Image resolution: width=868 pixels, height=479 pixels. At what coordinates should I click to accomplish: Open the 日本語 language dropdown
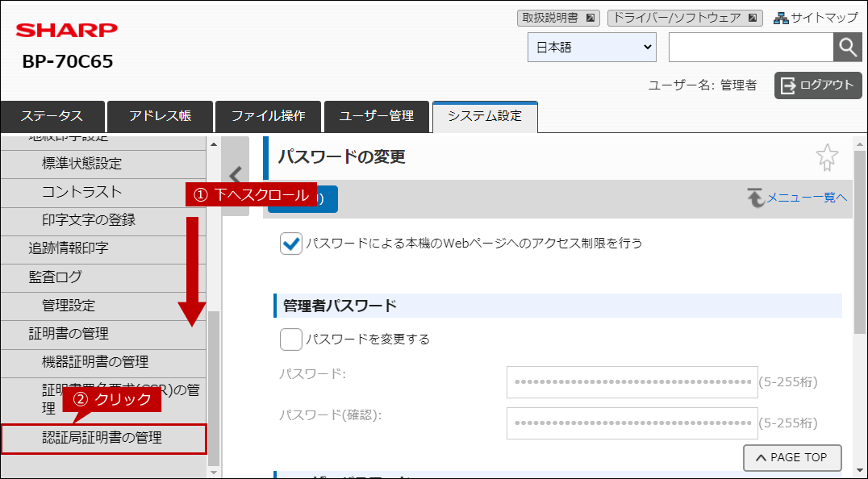point(592,48)
